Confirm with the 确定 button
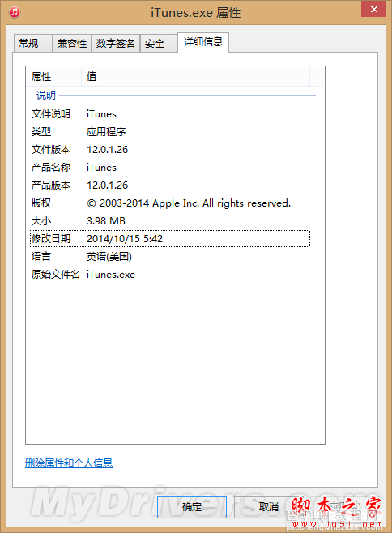Image resolution: width=392 pixels, height=533 pixels. point(192,507)
